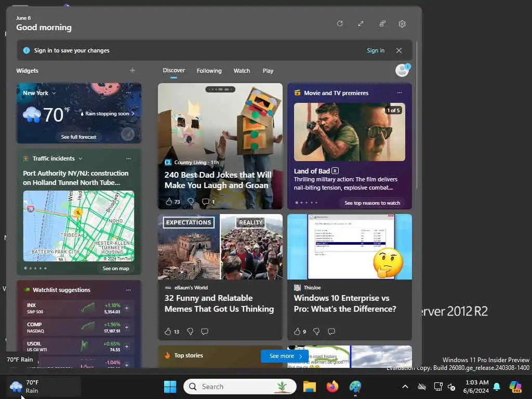Click the taskbar Search box
The image size is (532, 399).
(240, 387)
